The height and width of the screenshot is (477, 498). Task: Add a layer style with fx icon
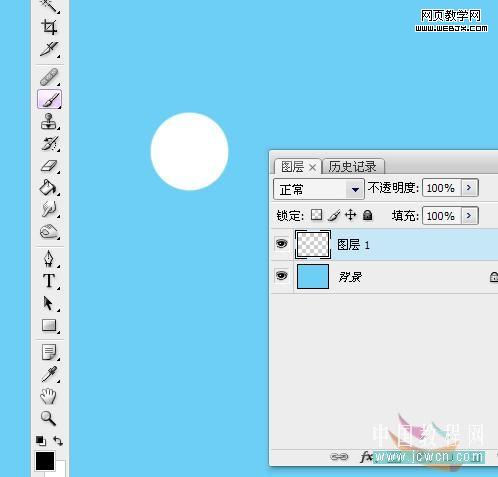tap(366, 457)
